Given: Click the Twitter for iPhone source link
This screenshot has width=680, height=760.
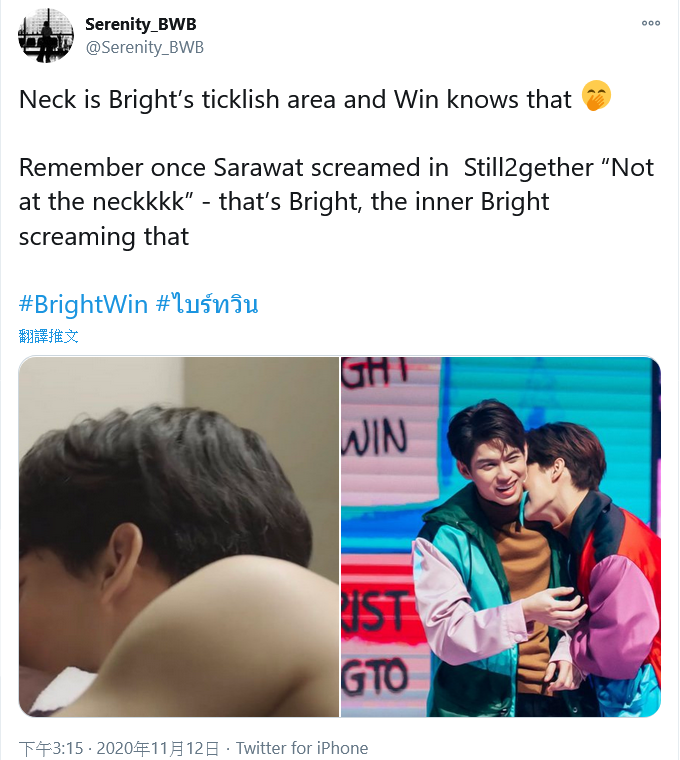Looking at the screenshot, I should tap(302, 748).
